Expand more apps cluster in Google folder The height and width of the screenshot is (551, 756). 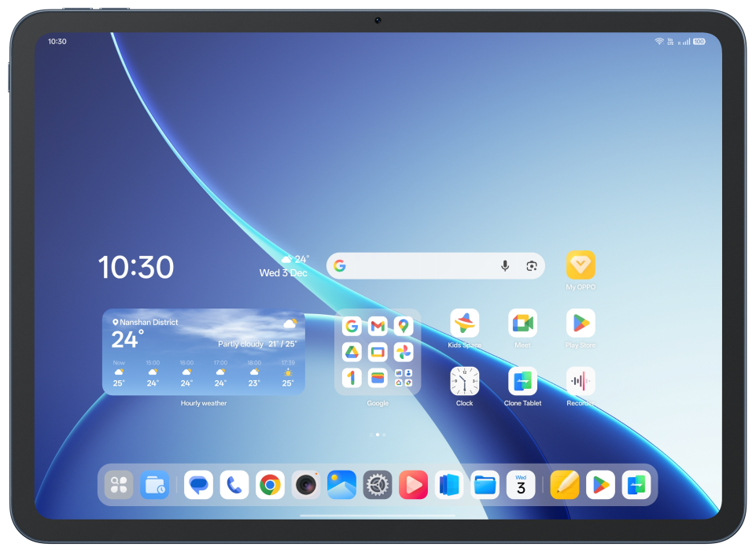(x=403, y=378)
